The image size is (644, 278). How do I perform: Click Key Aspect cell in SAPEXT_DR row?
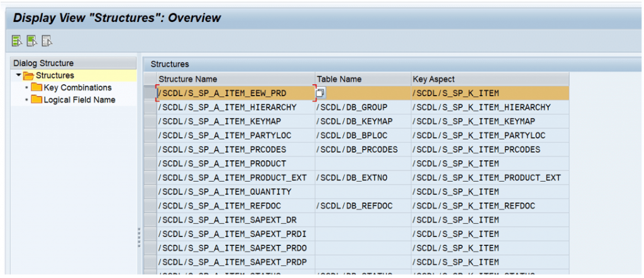tap(490, 220)
